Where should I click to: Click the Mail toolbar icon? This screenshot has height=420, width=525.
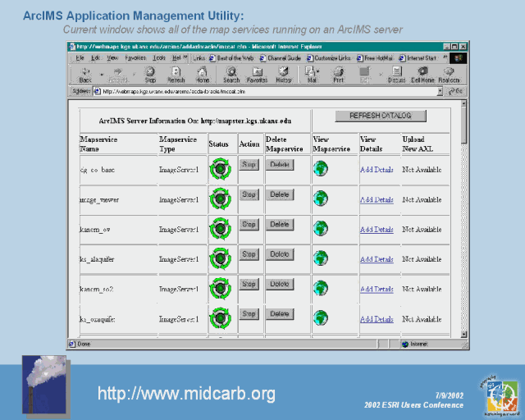coord(310,75)
